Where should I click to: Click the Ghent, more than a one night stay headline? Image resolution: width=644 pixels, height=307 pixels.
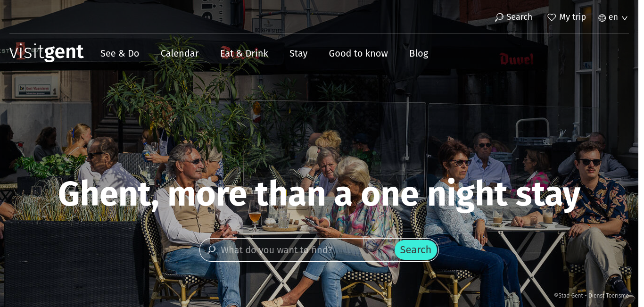[x=319, y=194]
